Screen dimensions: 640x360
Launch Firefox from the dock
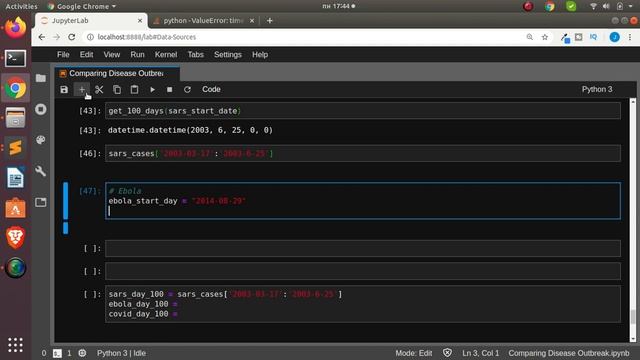[x=16, y=27]
